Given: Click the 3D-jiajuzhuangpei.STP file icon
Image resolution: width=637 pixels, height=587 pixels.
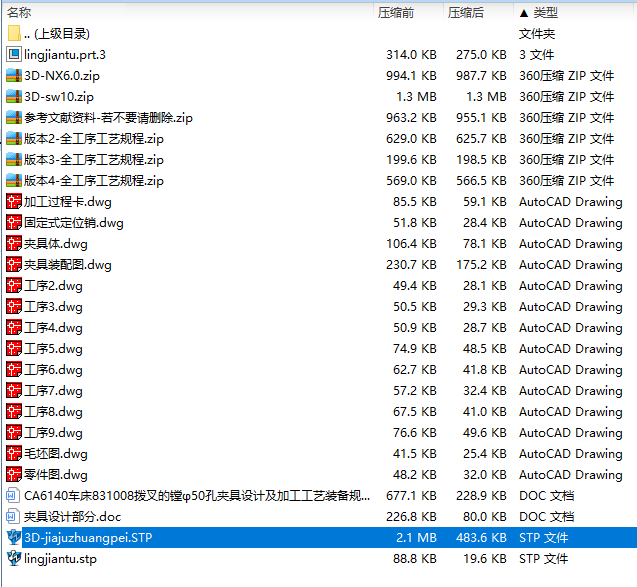Looking at the screenshot, I should [x=14, y=537].
